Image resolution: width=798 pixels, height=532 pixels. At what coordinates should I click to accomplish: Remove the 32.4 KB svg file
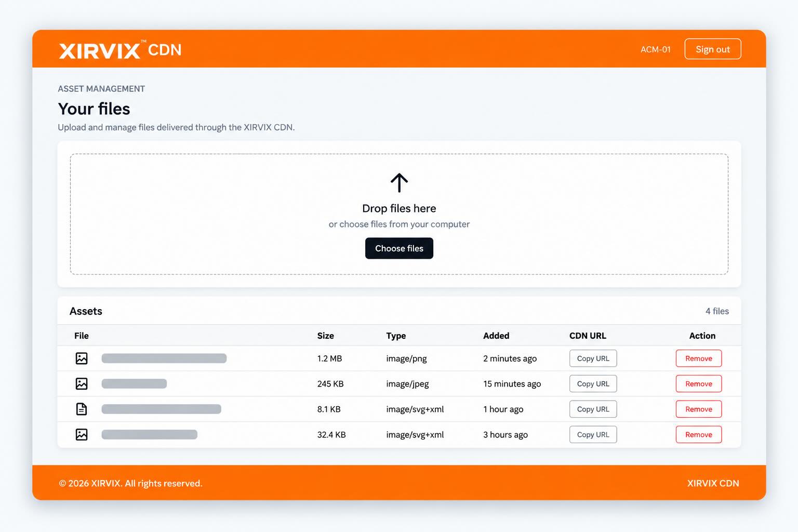pos(699,435)
